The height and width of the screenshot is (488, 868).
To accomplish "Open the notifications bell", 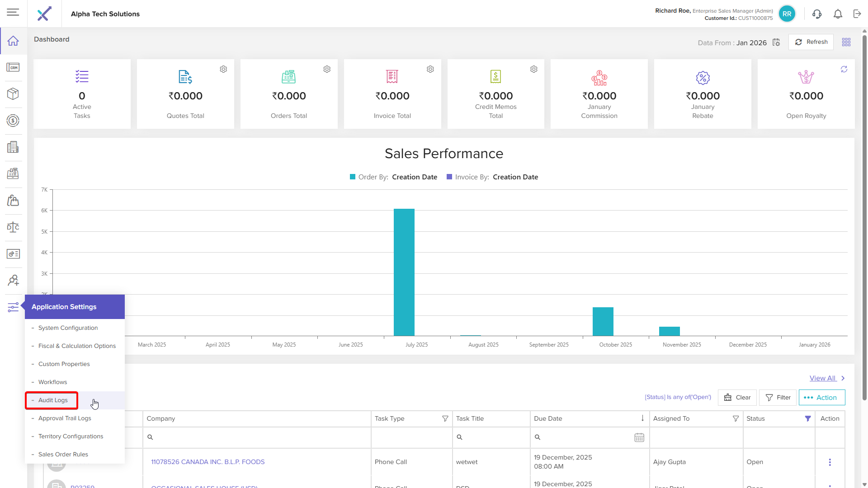I will [x=838, y=14].
